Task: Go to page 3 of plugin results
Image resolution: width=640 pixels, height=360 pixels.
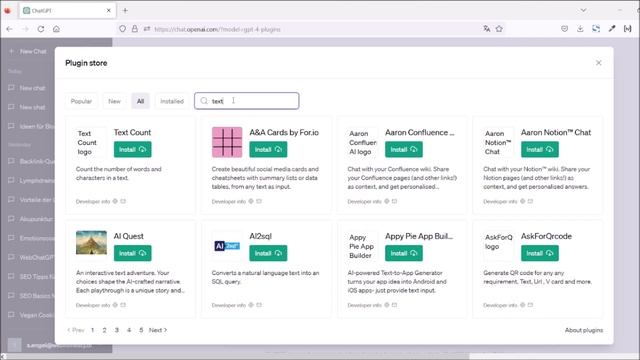Action: [x=117, y=330]
